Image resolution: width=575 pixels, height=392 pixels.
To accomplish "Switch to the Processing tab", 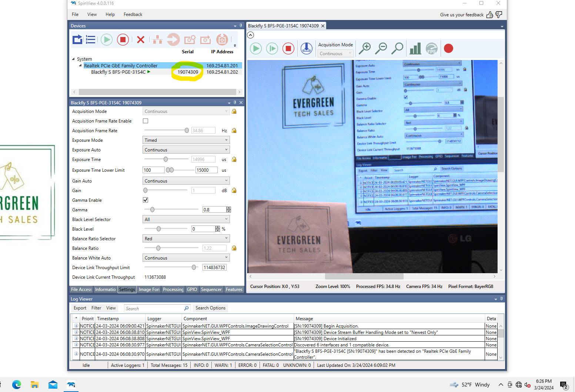I will coord(173,289).
